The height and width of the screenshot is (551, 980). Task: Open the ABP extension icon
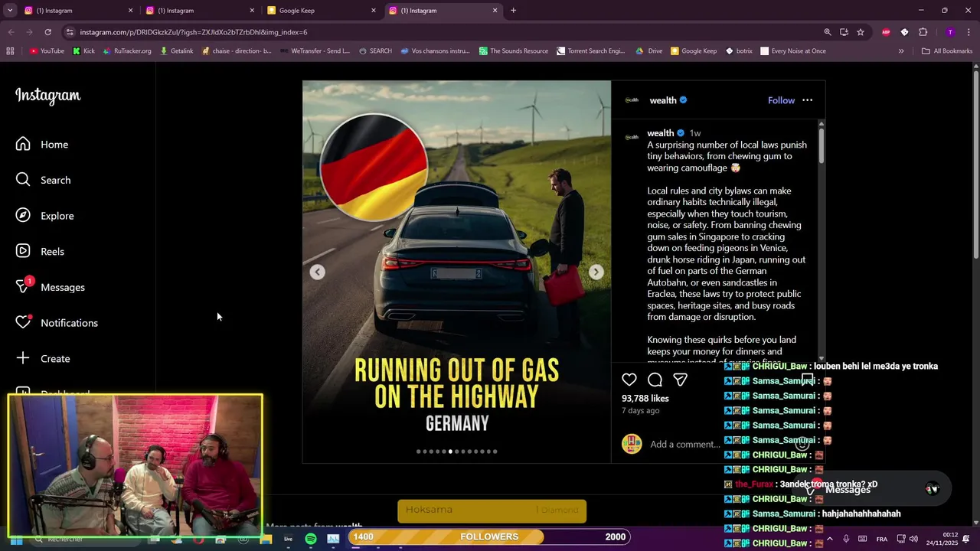click(x=887, y=32)
